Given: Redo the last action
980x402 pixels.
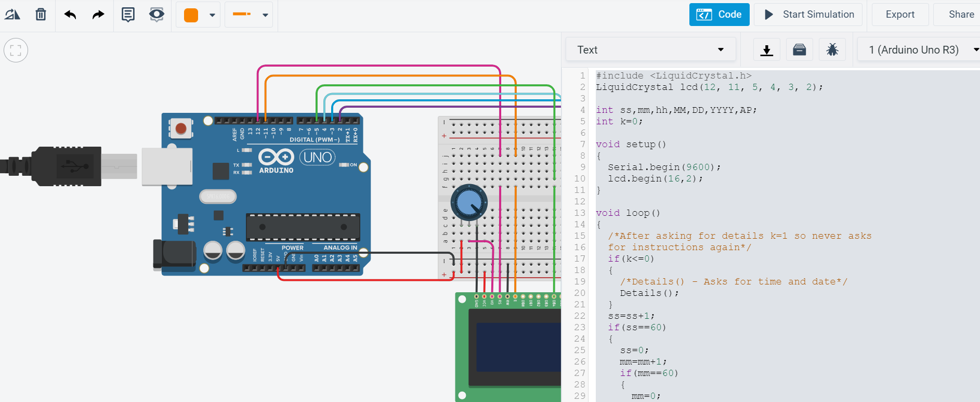Looking at the screenshot, I should tap(98, 15).
